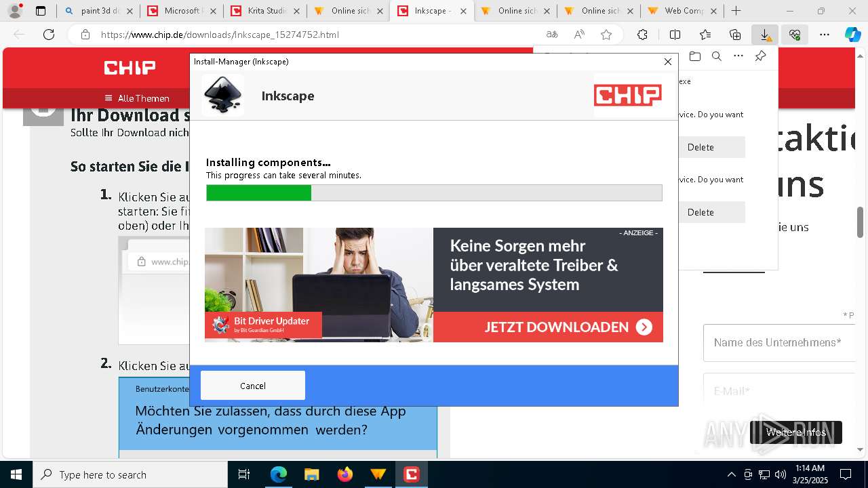
Task: Add this page to favorites
Action: pyautogui.click(x=606, y=35)
